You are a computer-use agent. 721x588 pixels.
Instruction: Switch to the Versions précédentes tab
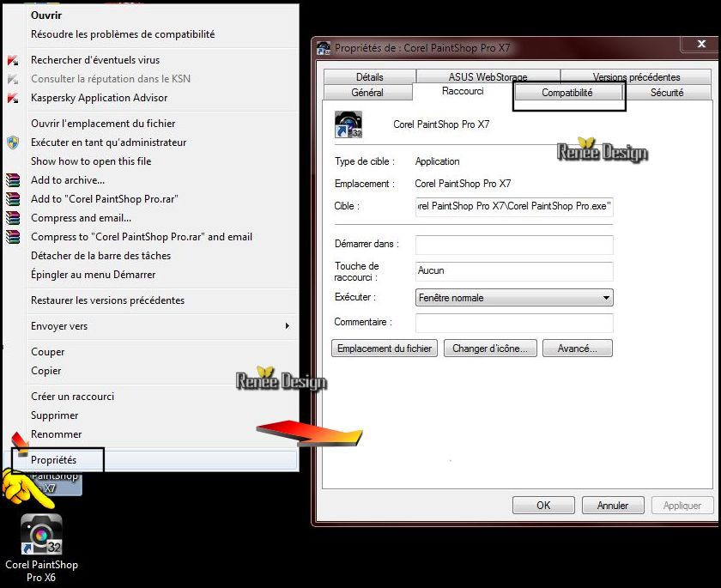tap(636, 76)
